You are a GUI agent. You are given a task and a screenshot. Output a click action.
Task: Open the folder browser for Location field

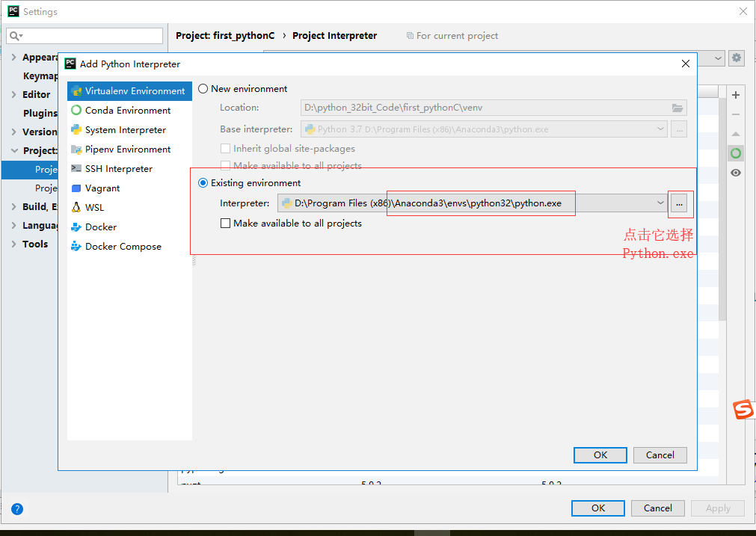pyautogui.click(x=677, y=107)
